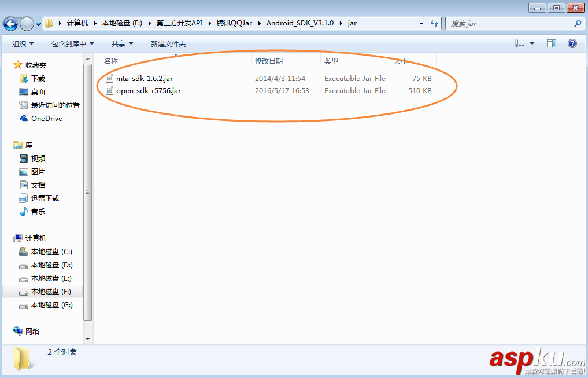Open drive 本地磁盘 (D:)
This screenshot has height=378, width=588.
tap(51, 265)
